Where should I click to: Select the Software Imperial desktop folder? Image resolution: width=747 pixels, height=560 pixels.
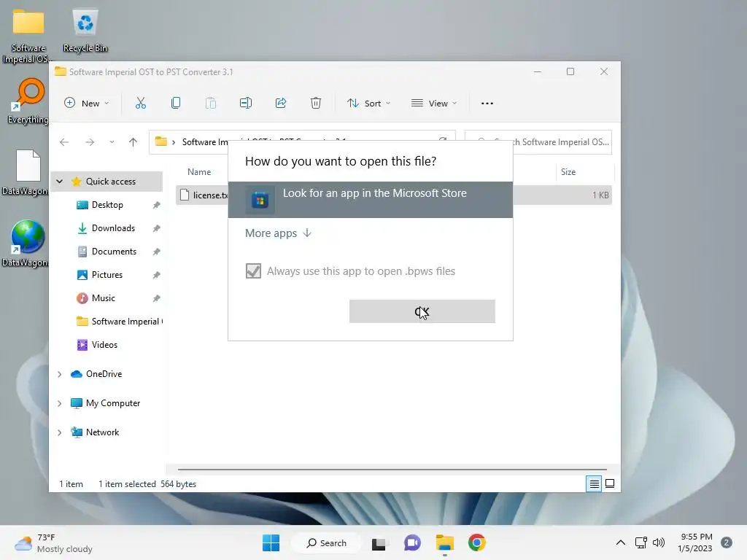(28, 36)
